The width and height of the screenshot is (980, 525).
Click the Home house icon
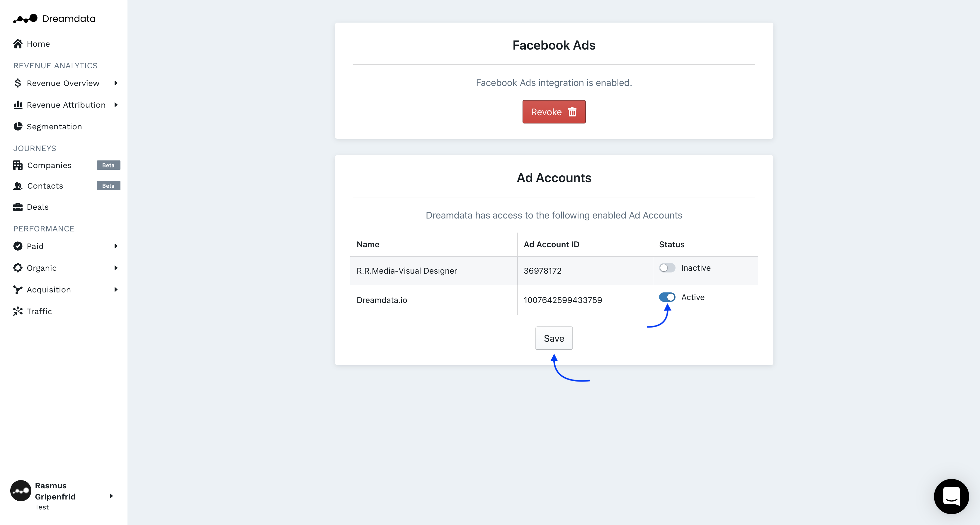[x=18, y=44]
